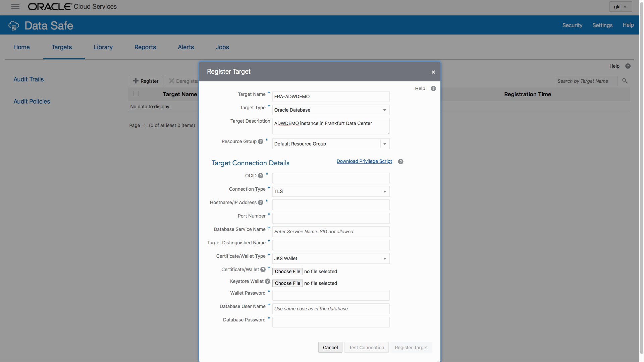Click the target search magnifier icon
This screenshot has width=644, height=362.
point(625,81)
